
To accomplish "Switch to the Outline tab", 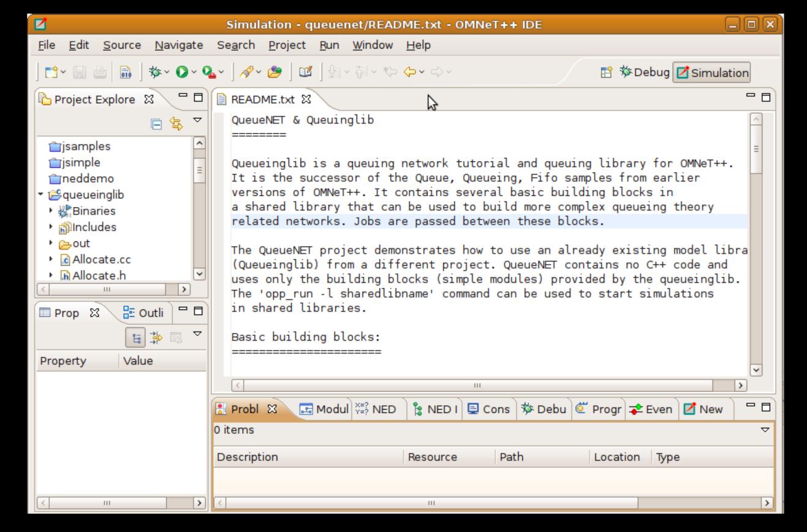I will [142, 313].
